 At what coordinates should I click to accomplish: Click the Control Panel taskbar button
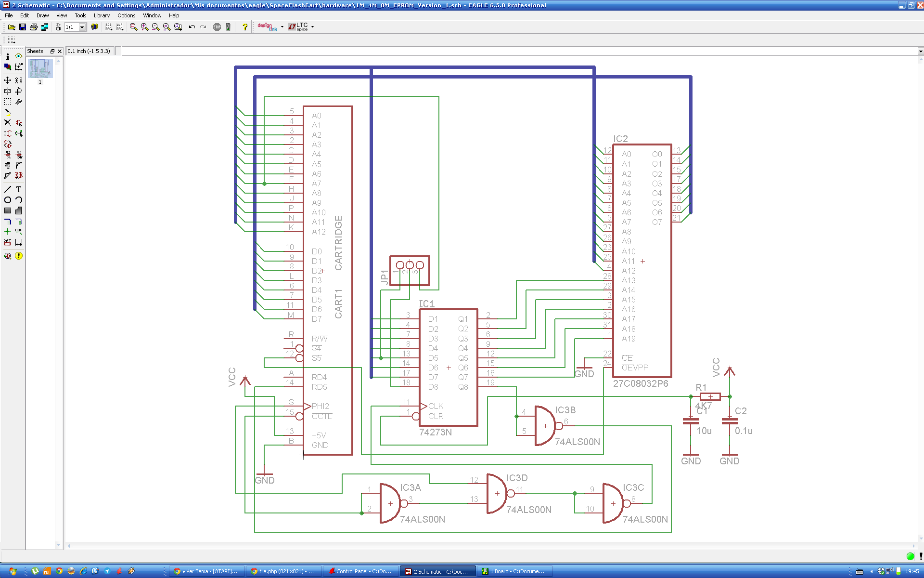pyautogui.click(x=360, y=571)
